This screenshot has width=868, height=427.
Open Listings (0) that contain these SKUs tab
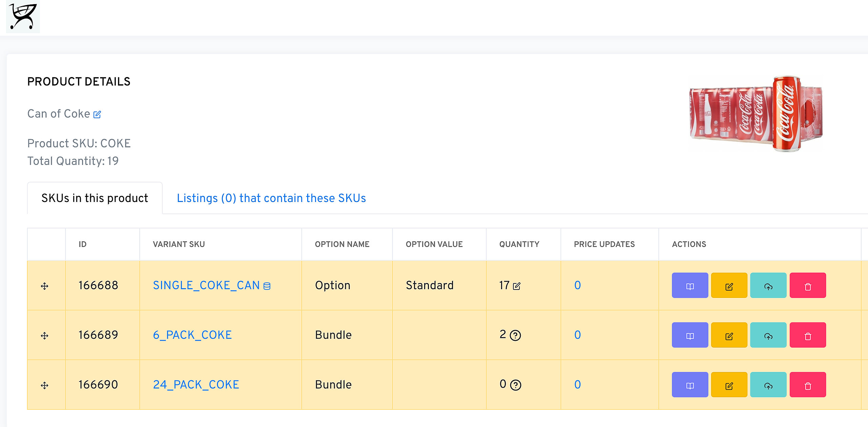coord(271,198)
